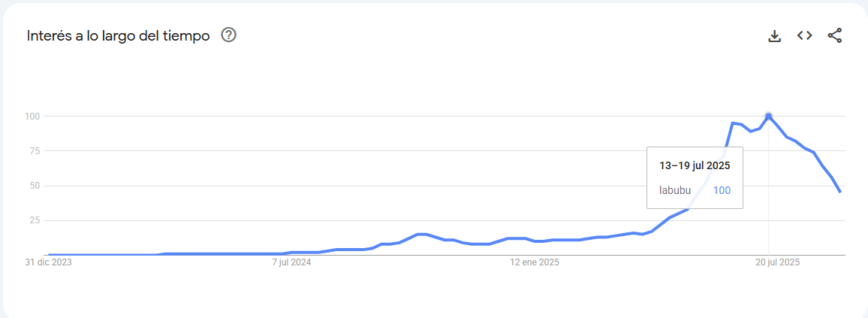This screenshot has height=318, width=868.
Task: Click the first point at the line's left start
Action: click(x=50, y=255)
